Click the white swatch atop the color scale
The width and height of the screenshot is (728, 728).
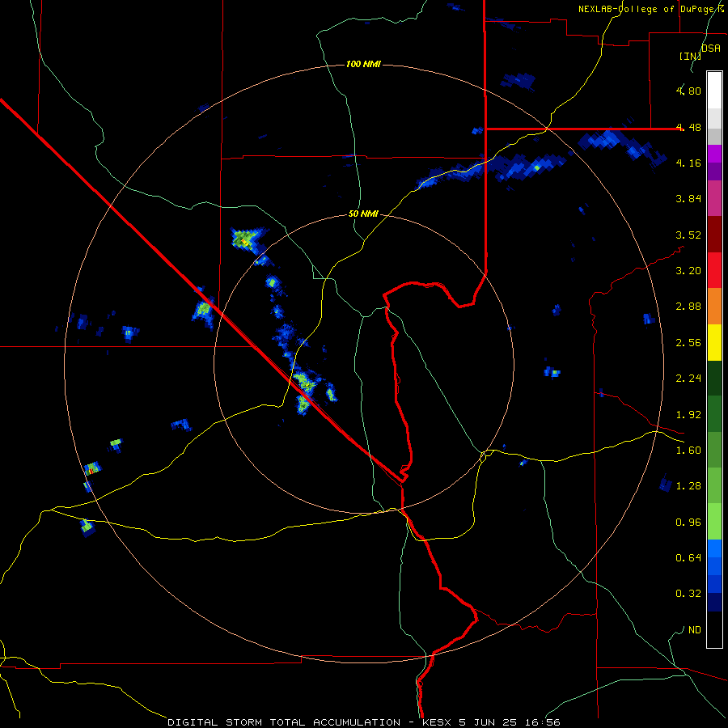[714, 91]
